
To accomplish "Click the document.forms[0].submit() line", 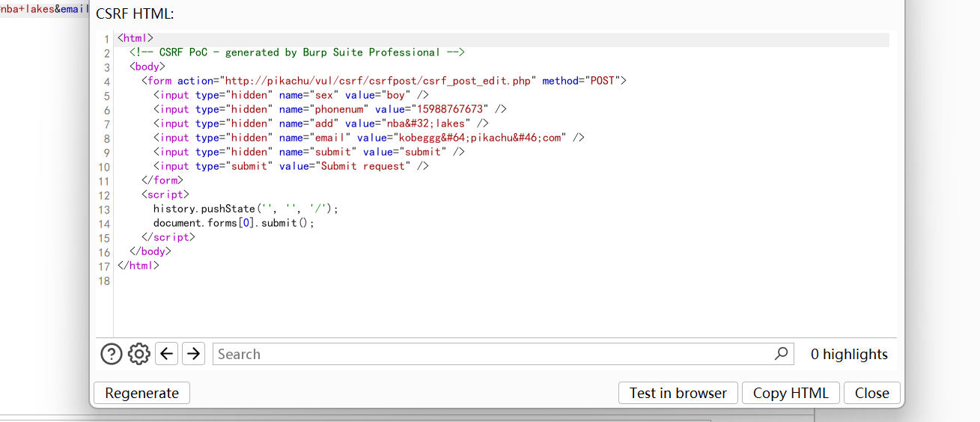I will (234, 223).
